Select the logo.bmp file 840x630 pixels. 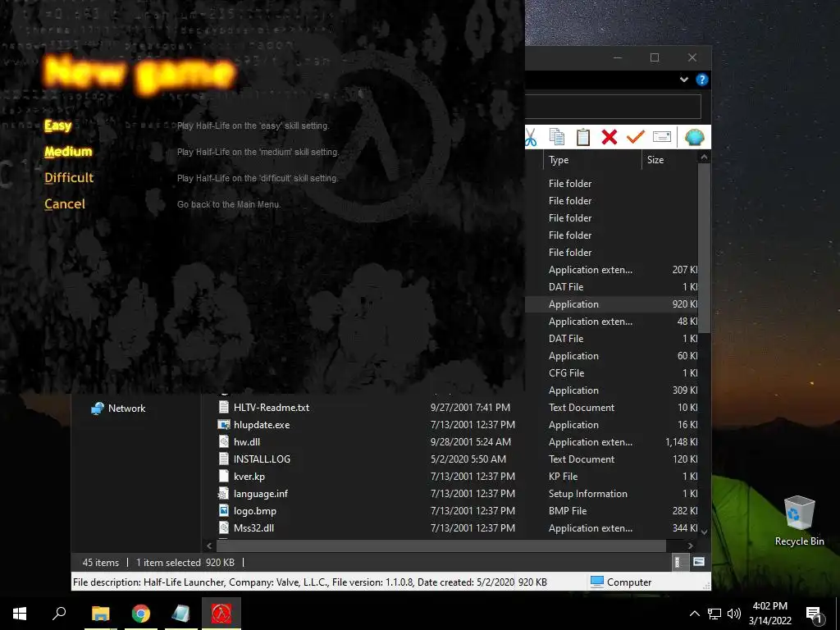255,510
